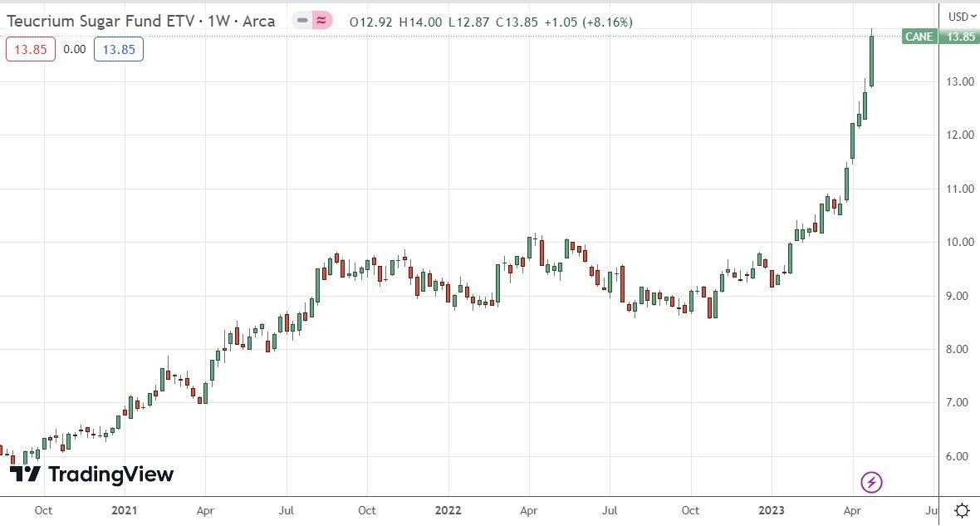Click the gray dash status pill icon
980x526 pixels.
[x=302, y=22]
